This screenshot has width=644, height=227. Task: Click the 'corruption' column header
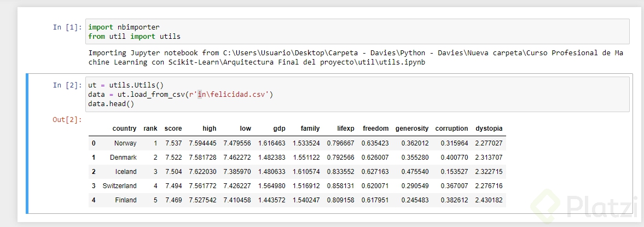[x=451, y=129]
